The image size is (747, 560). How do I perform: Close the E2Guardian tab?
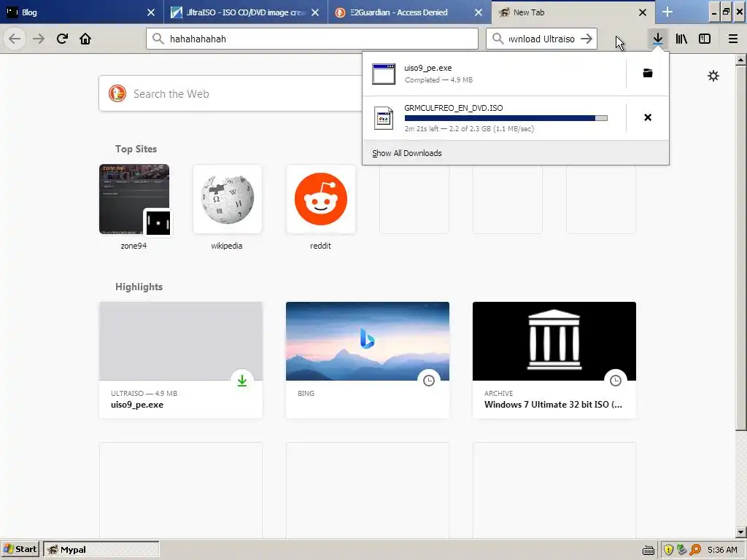pos(479,12)
